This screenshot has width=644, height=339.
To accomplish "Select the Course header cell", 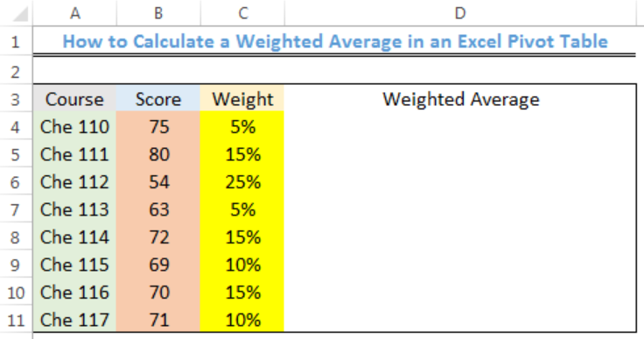I will point(74,99).
